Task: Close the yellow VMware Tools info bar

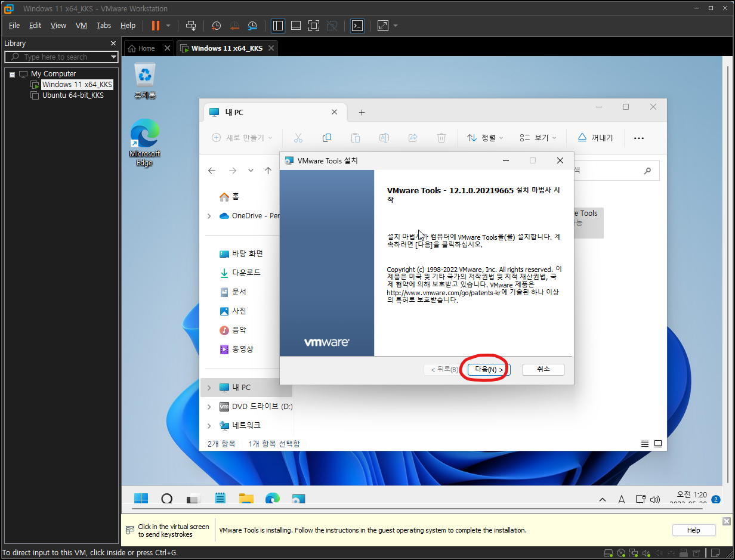Action: pos(726,521)
